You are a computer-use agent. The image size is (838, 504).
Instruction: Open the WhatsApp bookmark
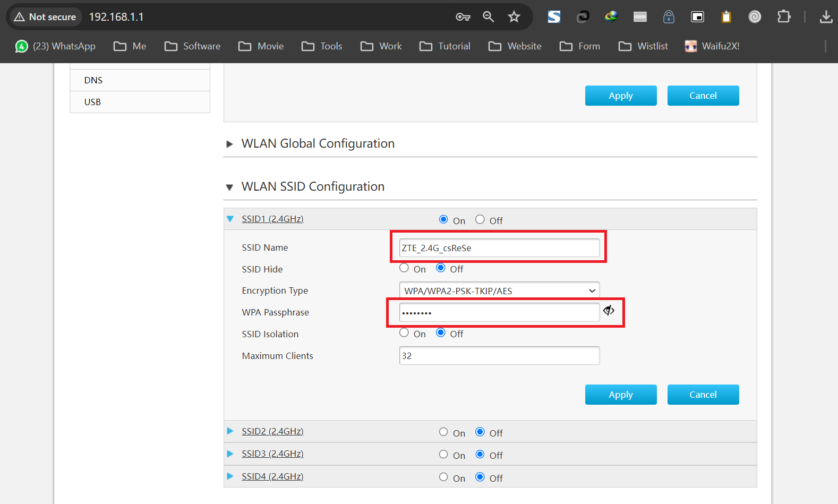coord(56,46)
